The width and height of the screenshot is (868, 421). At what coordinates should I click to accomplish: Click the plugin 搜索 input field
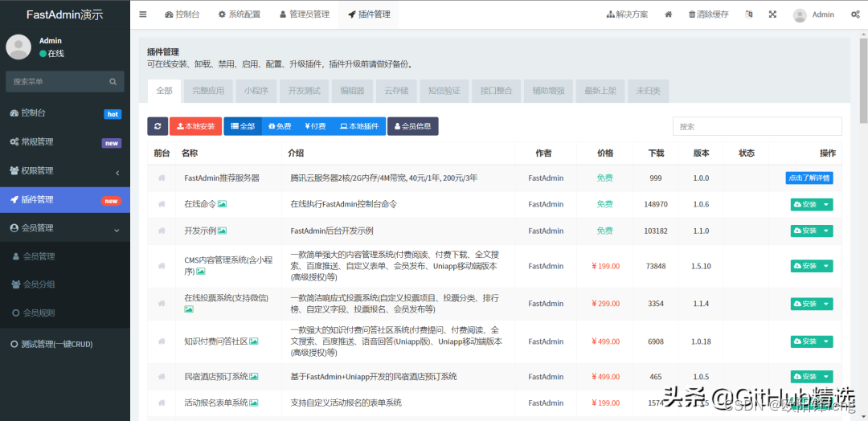pyautogui.click(x=757, y=126)
